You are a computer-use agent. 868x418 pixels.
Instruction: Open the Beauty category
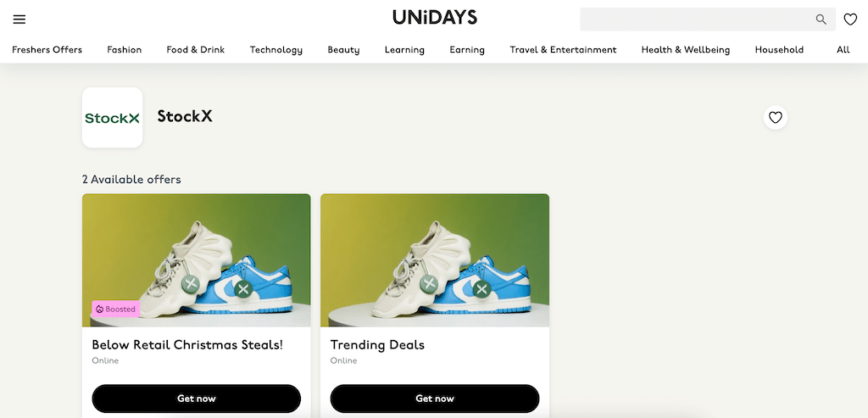tap(344, 50)
